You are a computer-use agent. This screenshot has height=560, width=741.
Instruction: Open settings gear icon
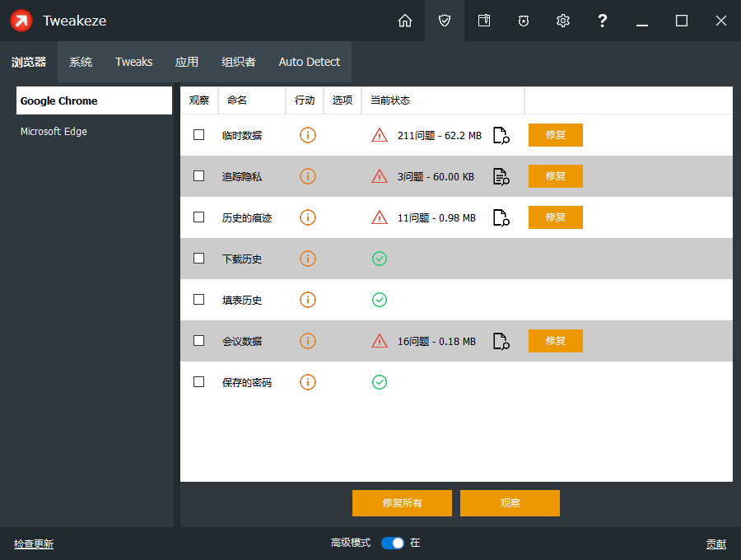(563, 21)
